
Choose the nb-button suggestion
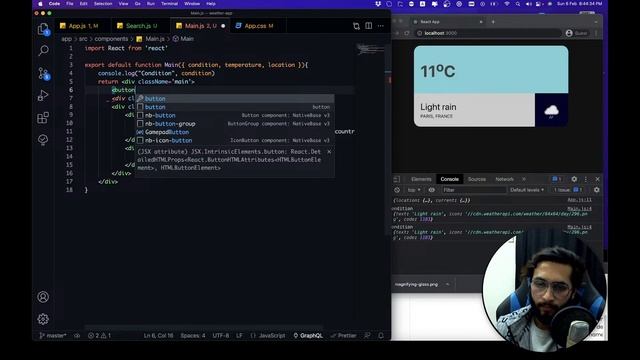[x=235, y=115]
